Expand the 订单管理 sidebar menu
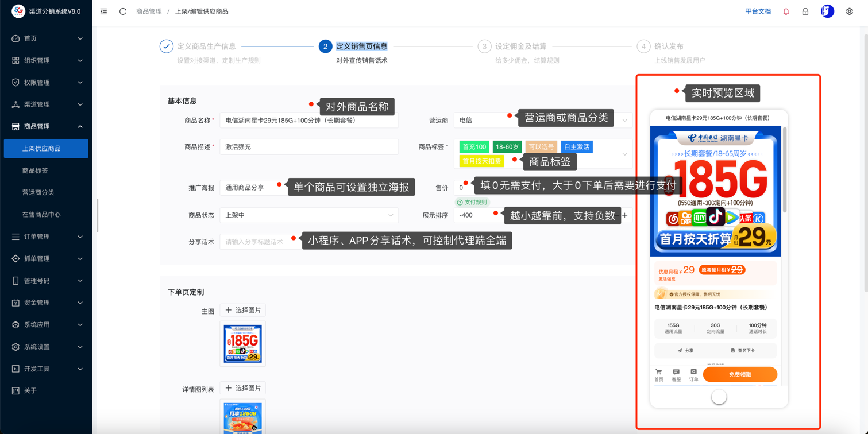This screenshot has height=434, width=868. click(46, 237)
